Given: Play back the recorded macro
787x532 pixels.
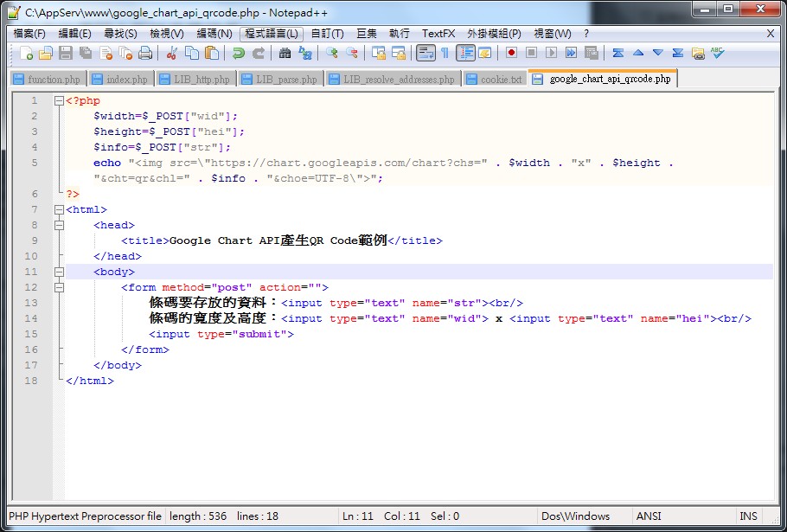Looking at the screenshot, I should pos(551,53).
